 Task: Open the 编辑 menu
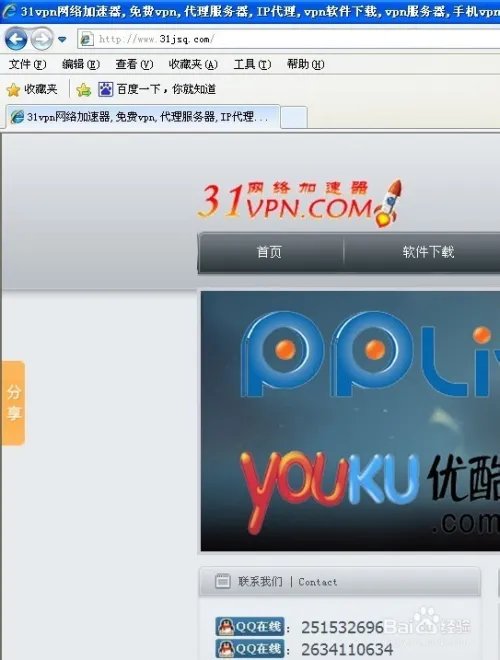[80, 64]
